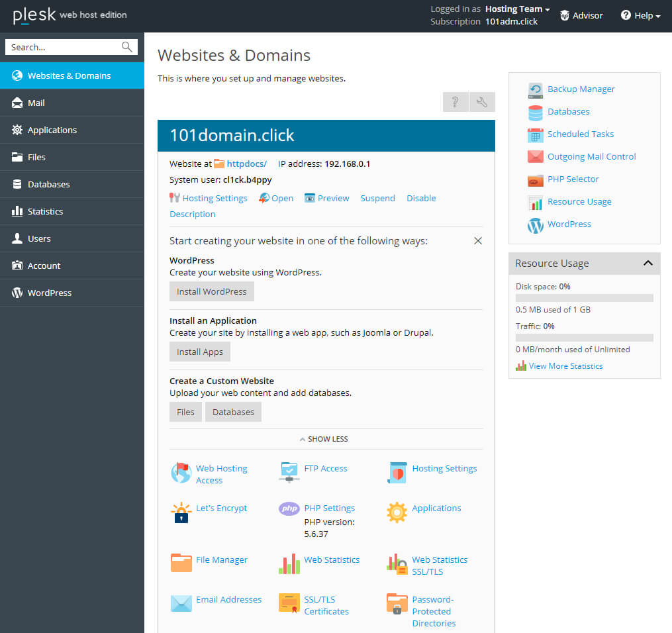The width and height of the screenshot is (672, 633).
Task: Click the PHP Selector icon
Action: [536, 180]
